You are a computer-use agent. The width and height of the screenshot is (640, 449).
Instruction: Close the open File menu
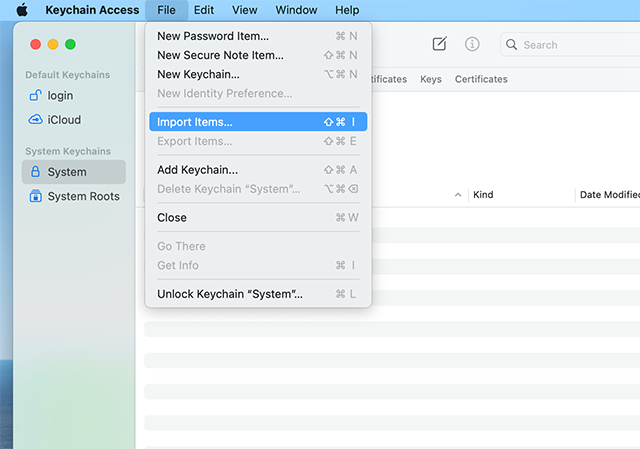point(167,10)
